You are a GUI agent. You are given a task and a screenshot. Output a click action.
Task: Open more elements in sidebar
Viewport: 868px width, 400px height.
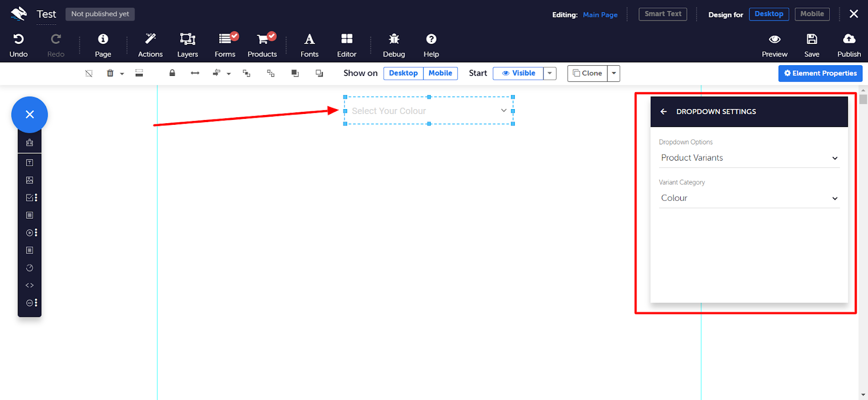(x=31, y=303)
